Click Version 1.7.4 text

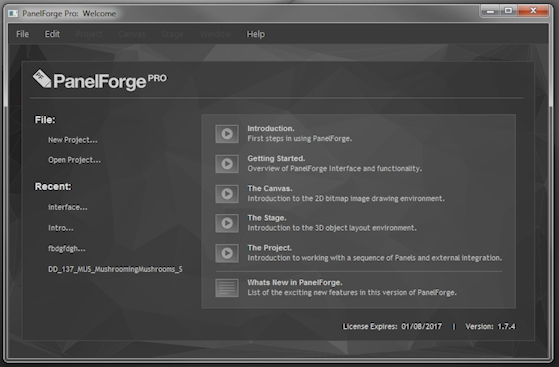491,326
